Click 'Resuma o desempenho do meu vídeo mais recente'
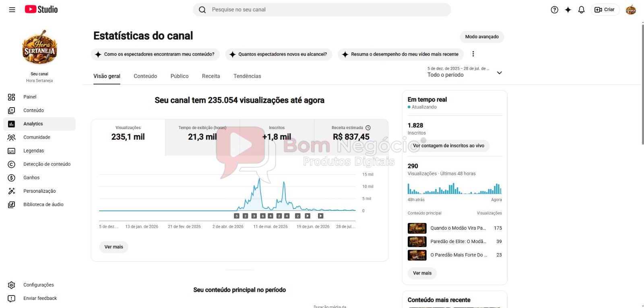The image size is (644, 308). pyautogui.click(x=400, y=54)
